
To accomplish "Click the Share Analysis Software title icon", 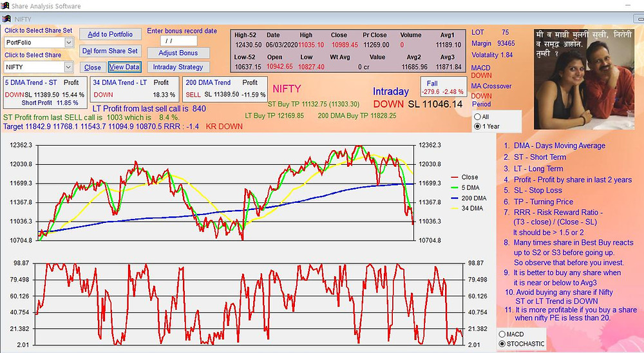I will tap(5, 6).
